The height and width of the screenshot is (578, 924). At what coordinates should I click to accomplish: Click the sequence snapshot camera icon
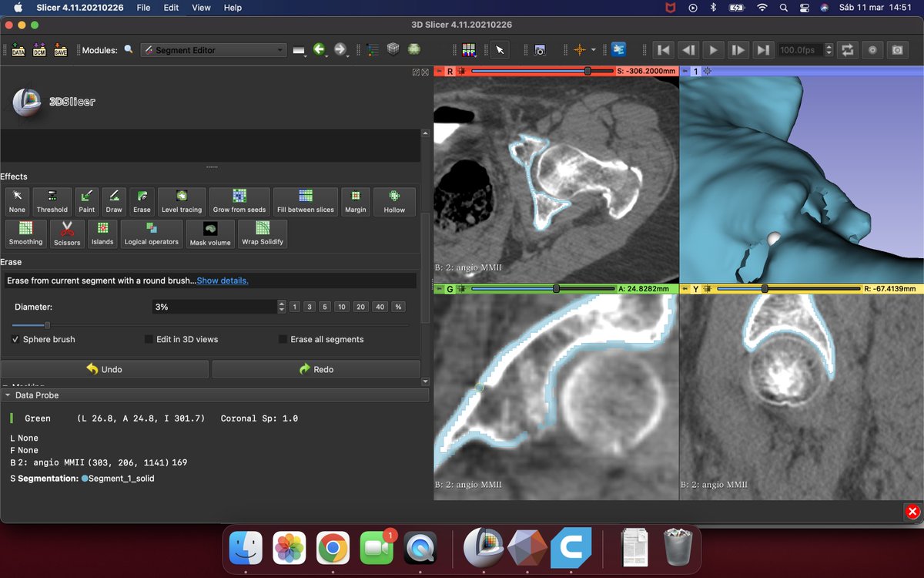tap(897, 50)
